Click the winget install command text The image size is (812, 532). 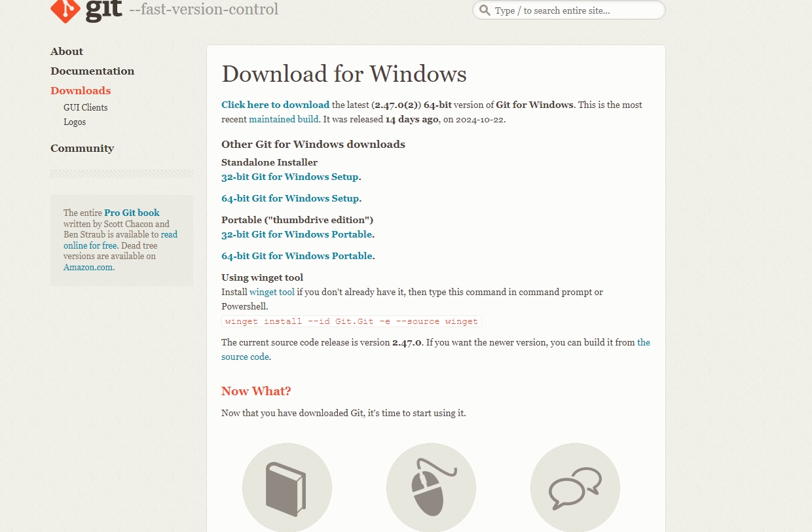(352, 321)
